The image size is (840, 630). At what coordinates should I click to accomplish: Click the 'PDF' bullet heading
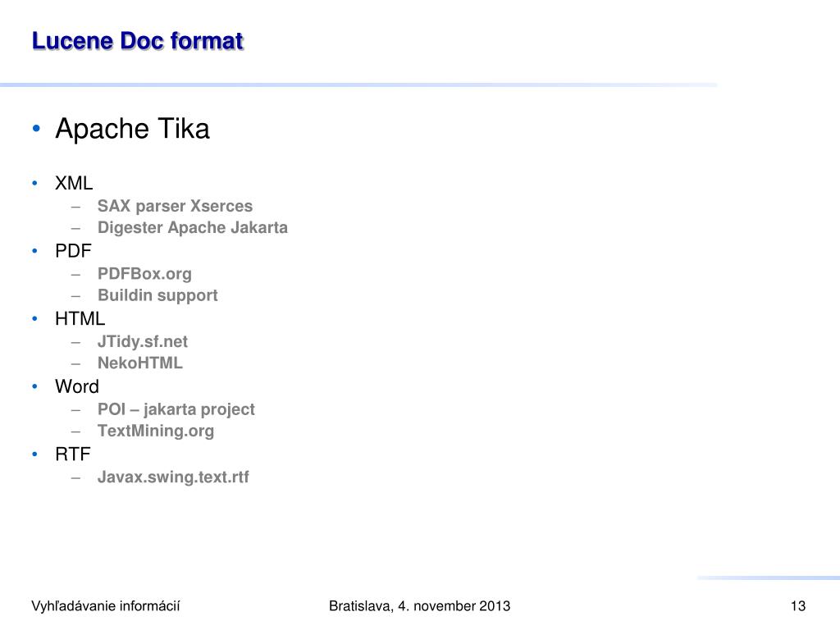tap(73, 251)
